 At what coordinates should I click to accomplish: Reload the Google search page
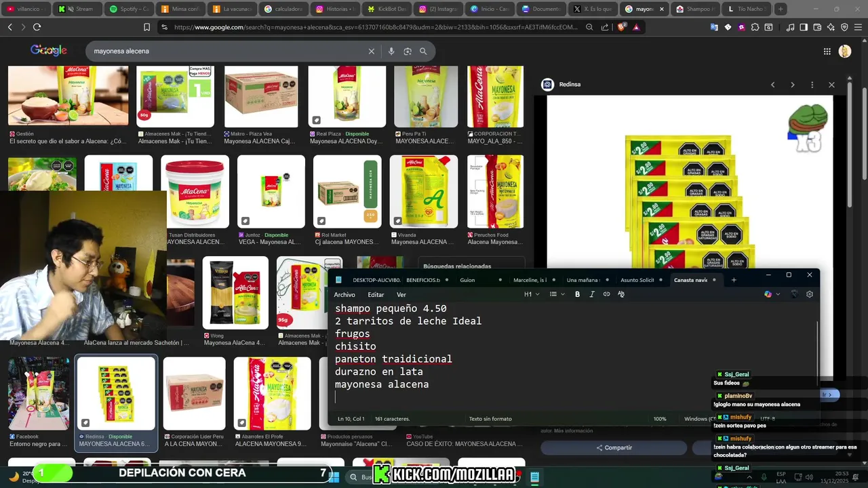click(x=37, y=27)
